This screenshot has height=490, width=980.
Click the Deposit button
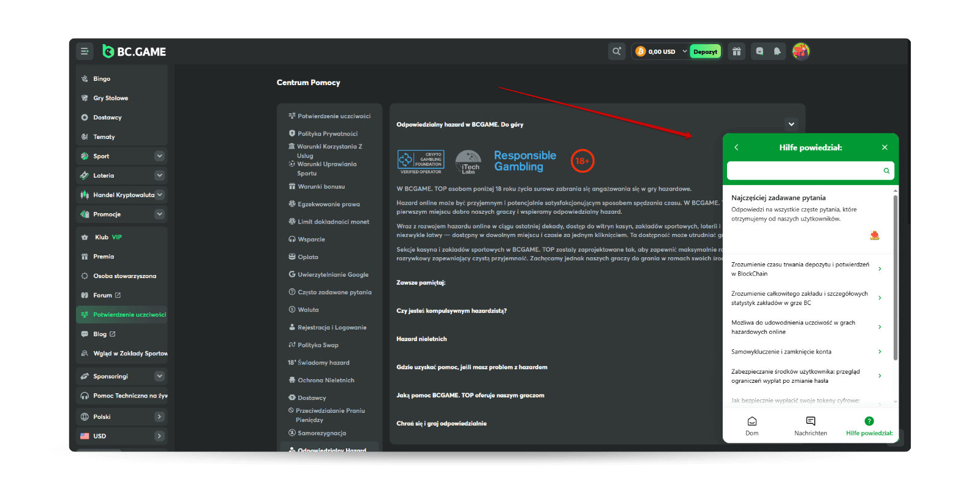pyautogui.click(x=706, y=51)
